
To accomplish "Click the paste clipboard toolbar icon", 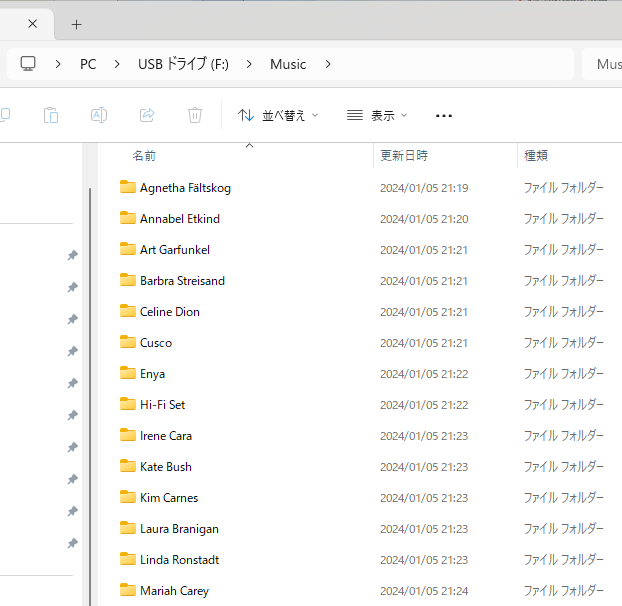I will [51, 115].
